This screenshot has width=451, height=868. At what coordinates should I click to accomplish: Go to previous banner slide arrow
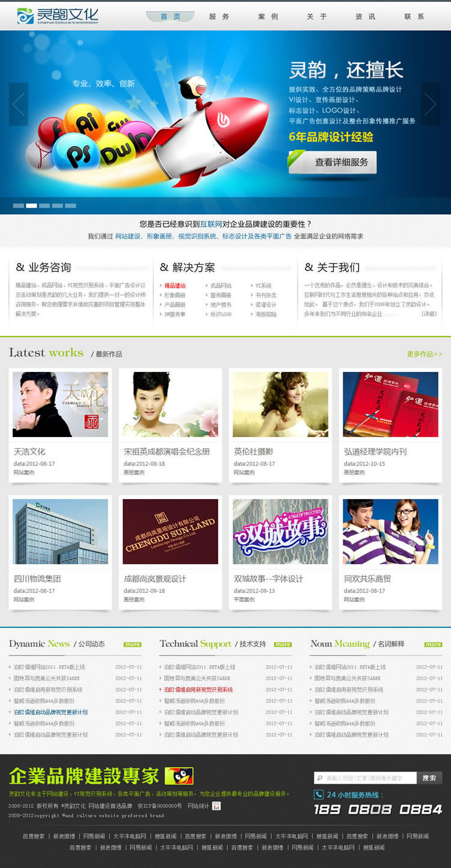(x=19, y=104)
